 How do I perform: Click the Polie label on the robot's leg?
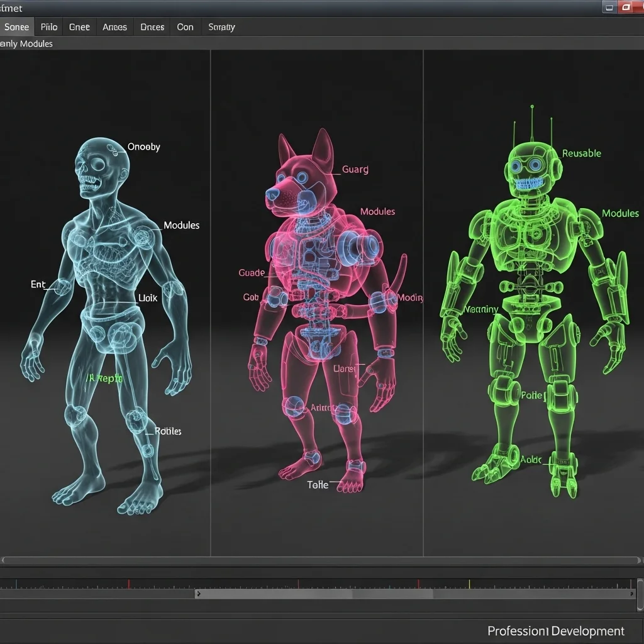coord(532,396)
